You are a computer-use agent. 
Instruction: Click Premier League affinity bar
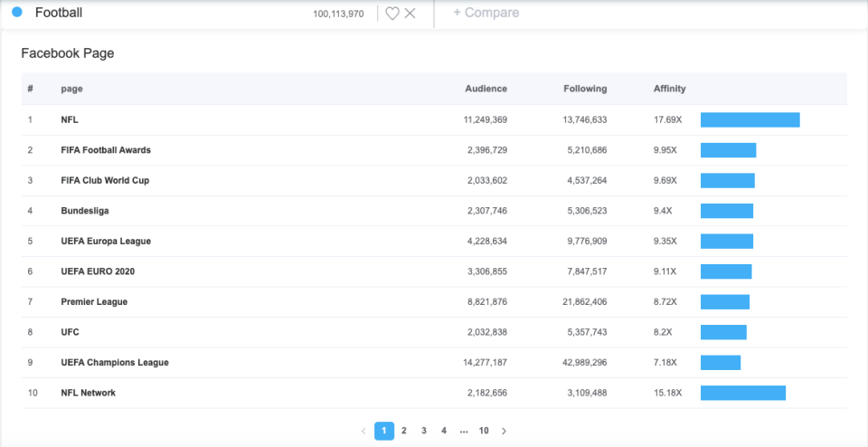(725, 302)
